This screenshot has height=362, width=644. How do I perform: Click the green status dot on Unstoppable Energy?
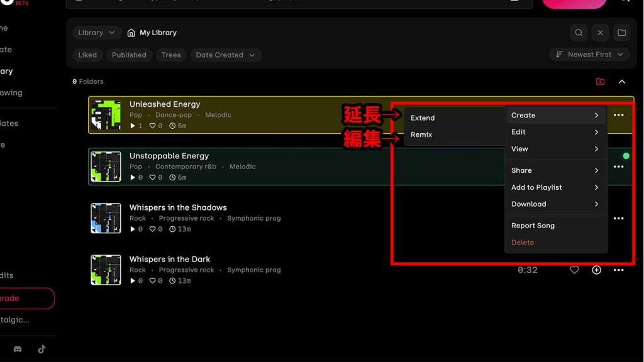tap(626, 156)
